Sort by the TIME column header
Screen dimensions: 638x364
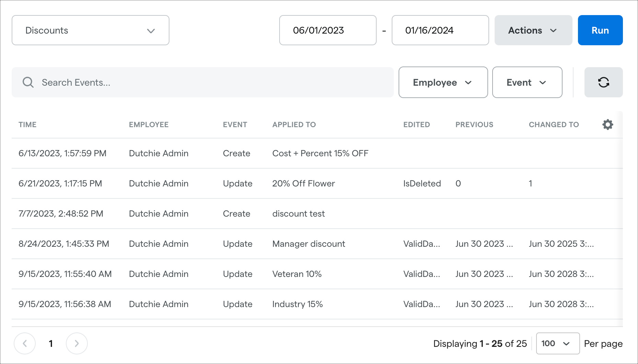[x=27, y=124]
